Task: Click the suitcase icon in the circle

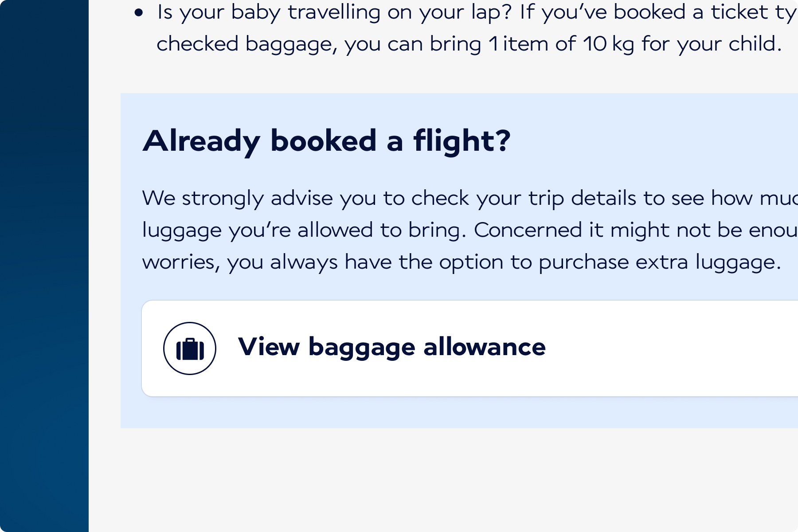Action: pyautogui.click(x=190, y=348)
